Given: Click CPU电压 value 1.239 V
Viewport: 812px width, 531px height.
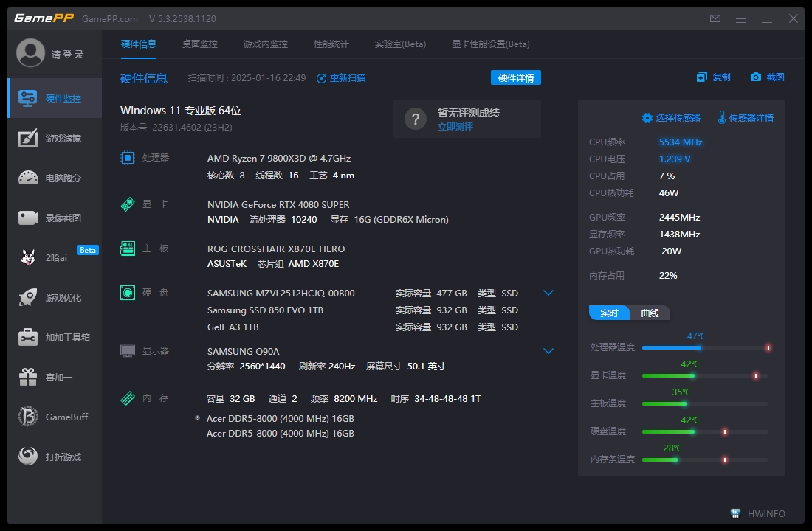Looking at the screenshot, I should 674,159.
